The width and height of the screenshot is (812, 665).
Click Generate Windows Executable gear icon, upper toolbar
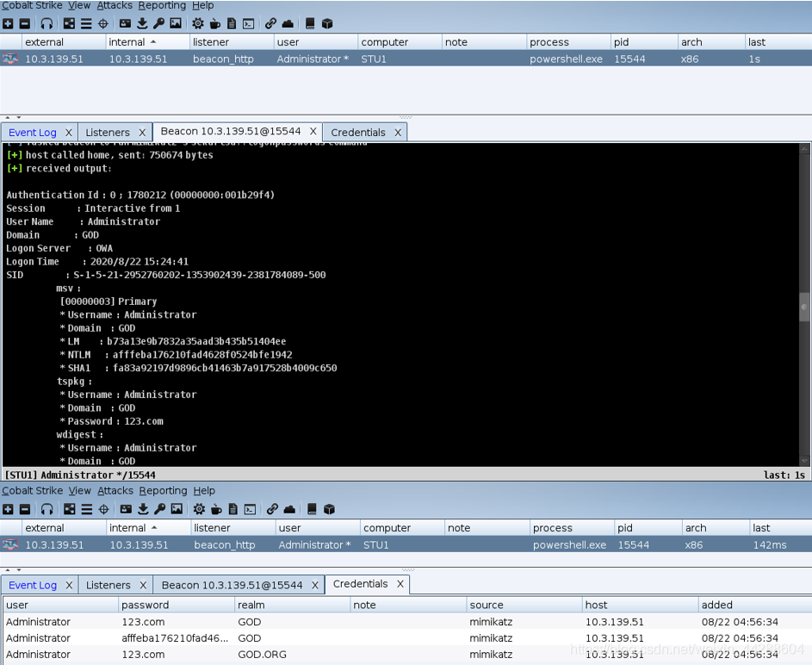[198, 24]
